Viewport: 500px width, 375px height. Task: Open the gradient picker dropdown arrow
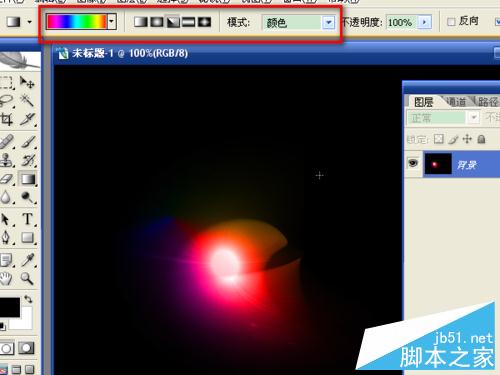[112, 22]
